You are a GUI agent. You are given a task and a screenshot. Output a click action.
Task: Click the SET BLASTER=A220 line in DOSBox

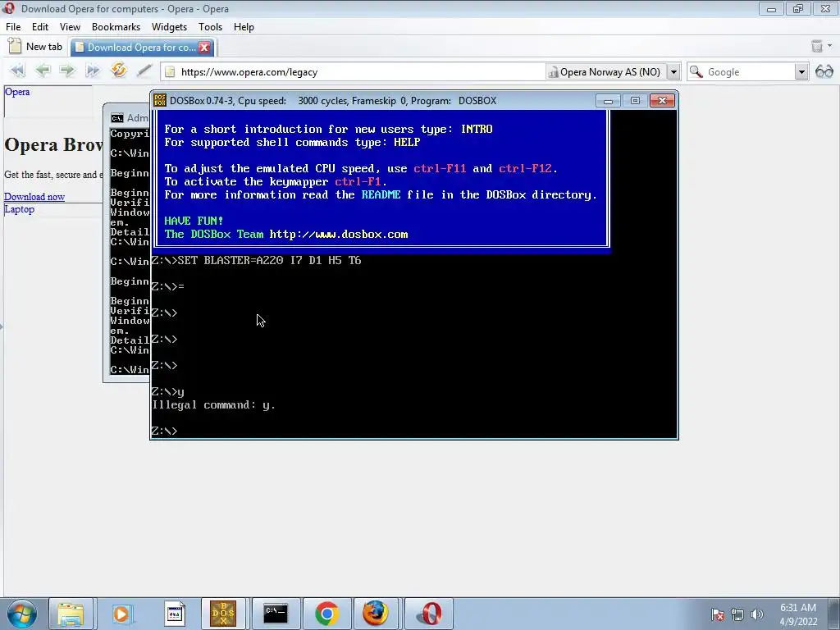(256, 260)
